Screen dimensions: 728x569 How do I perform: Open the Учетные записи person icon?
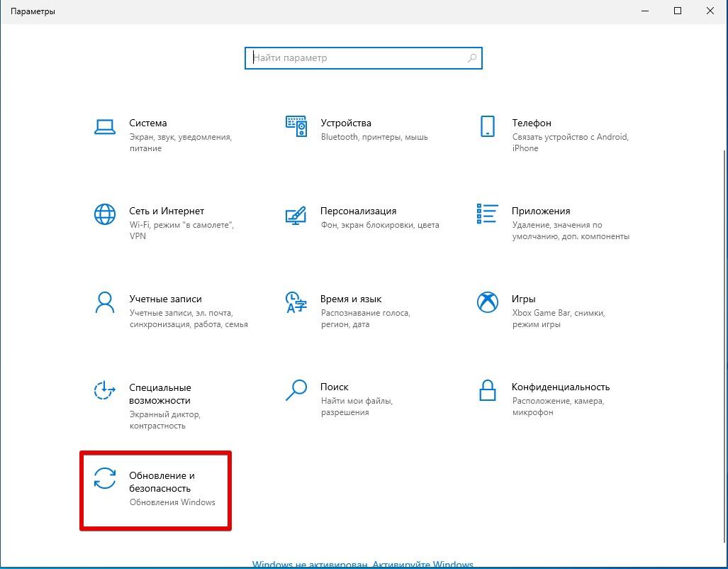[x=104, y=303]
